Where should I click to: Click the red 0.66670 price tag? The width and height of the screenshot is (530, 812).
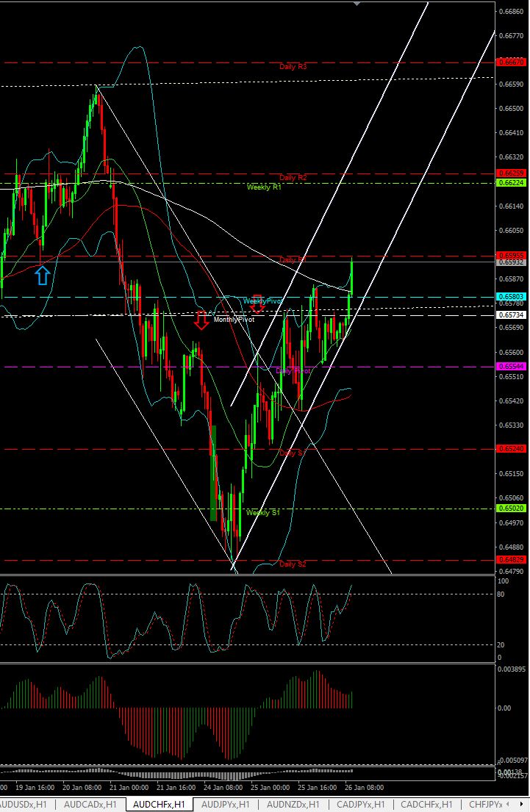pos(511,62)
